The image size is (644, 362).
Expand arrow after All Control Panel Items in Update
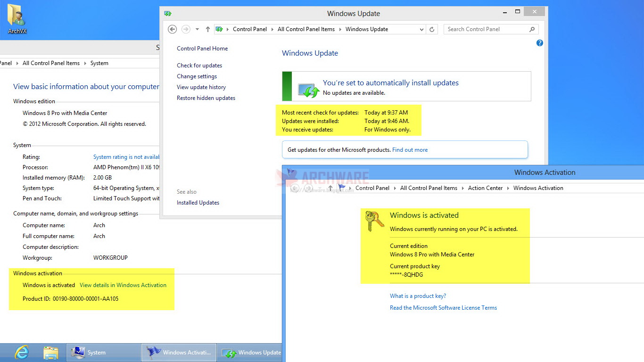(x=340, y=29)
